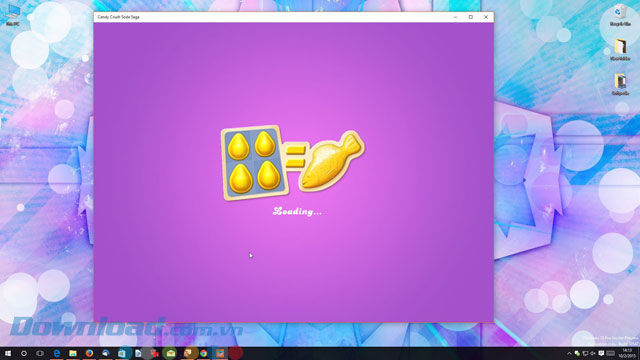This screenshot has height=360, width=640.
Task: Click the four yellow candies tile
Action: [255, 163]
